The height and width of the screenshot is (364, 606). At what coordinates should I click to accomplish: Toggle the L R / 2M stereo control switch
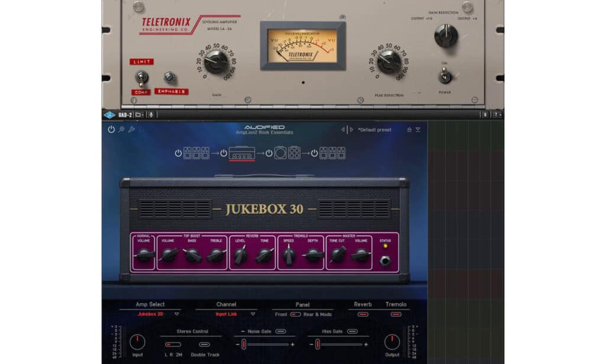[x=173, y=344]
